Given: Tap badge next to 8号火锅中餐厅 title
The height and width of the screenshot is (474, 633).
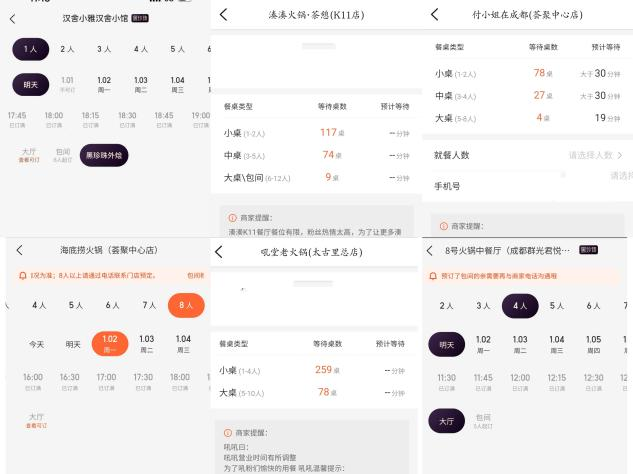Looking at the screenshot, I should 589,250.
